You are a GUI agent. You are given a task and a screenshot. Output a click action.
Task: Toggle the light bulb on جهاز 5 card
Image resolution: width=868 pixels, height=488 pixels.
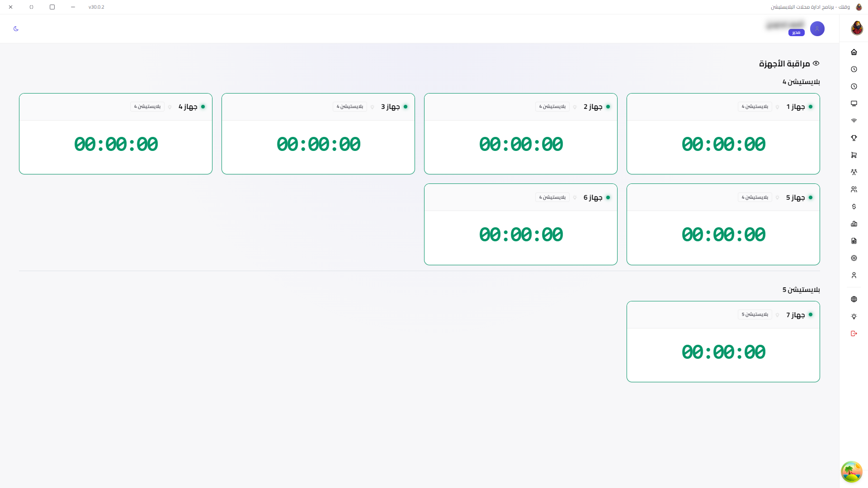tap(778, 197)
